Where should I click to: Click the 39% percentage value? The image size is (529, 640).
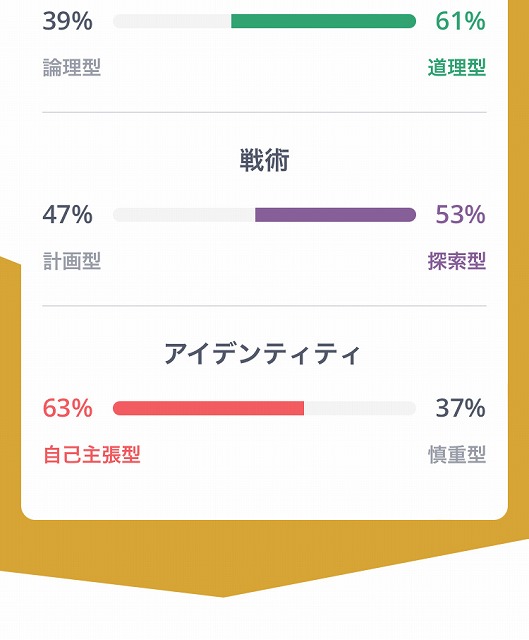click(x=68, y=21)
